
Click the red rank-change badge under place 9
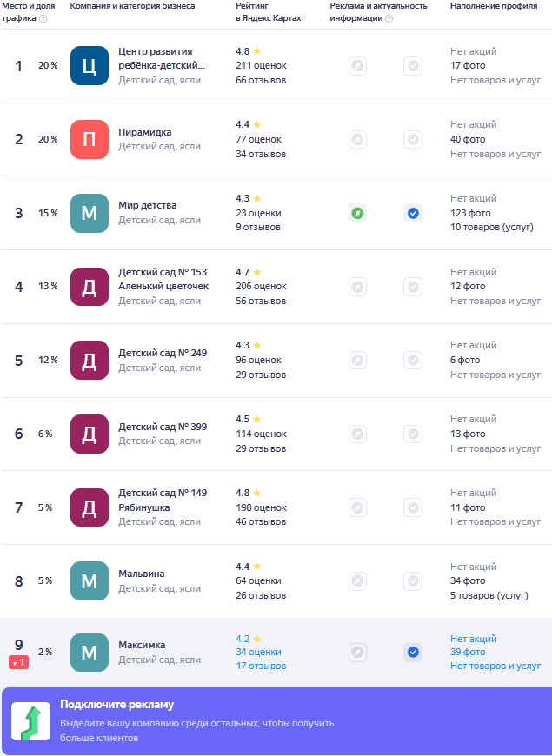tap(19, 662)
